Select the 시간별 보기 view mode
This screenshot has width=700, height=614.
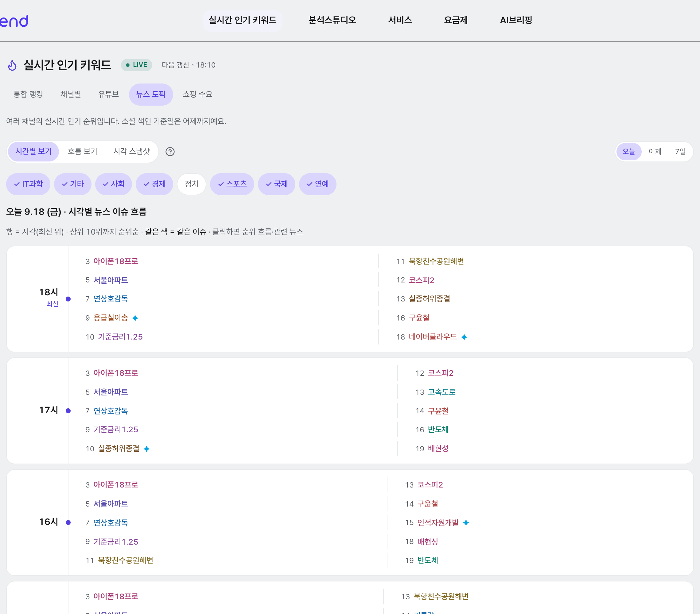33,151
